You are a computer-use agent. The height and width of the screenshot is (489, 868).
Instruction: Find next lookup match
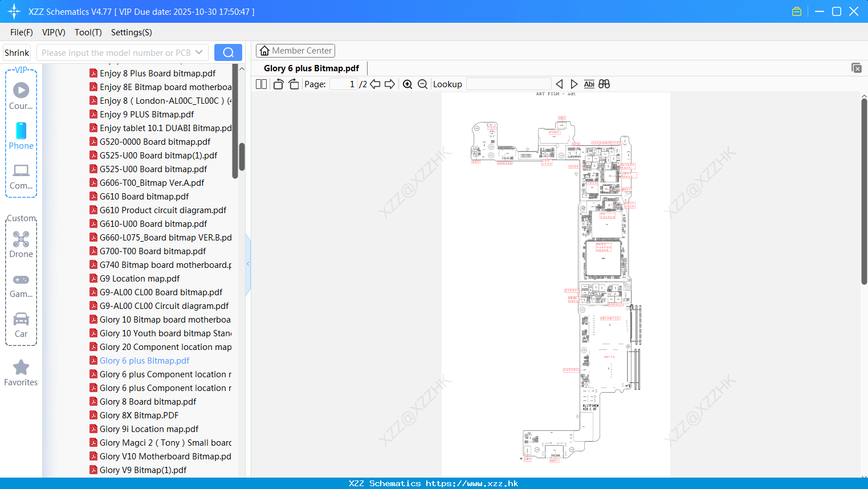[574, 84]
